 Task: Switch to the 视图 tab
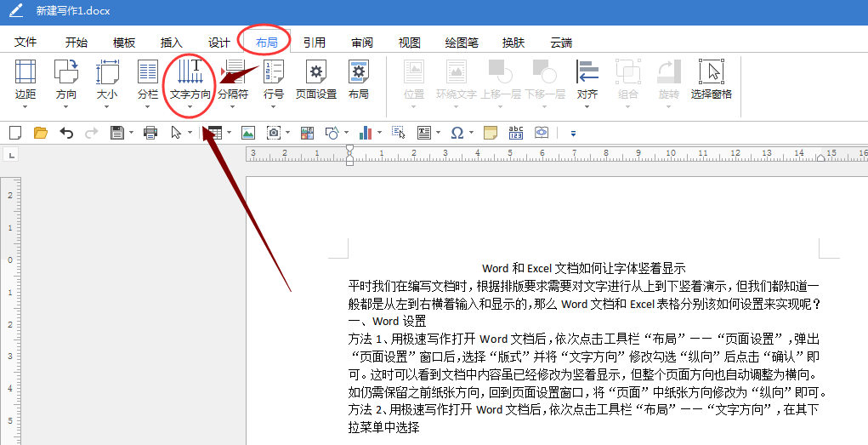[x=410, y=43]
